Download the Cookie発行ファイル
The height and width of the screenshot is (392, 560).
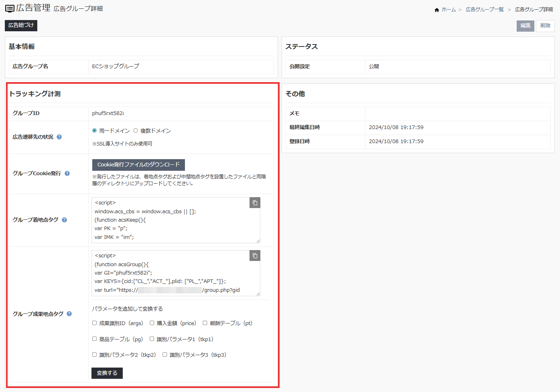(x=138, y=165)
